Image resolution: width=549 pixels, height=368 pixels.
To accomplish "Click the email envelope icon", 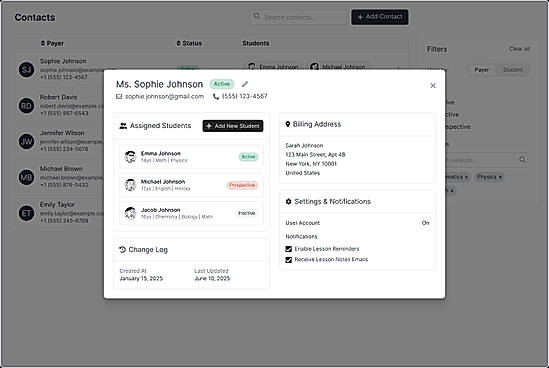I will point(119,96).
